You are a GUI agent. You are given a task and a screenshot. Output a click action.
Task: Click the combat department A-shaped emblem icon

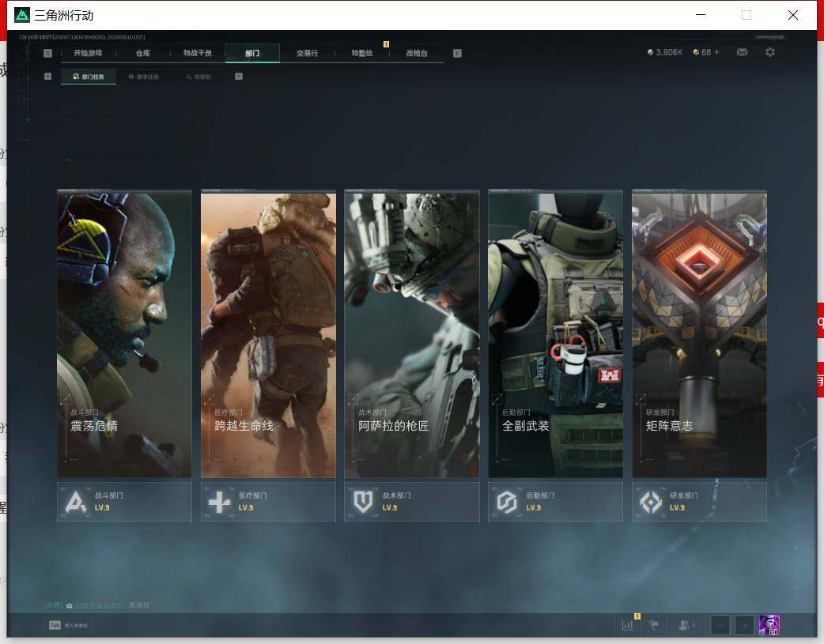76,503
